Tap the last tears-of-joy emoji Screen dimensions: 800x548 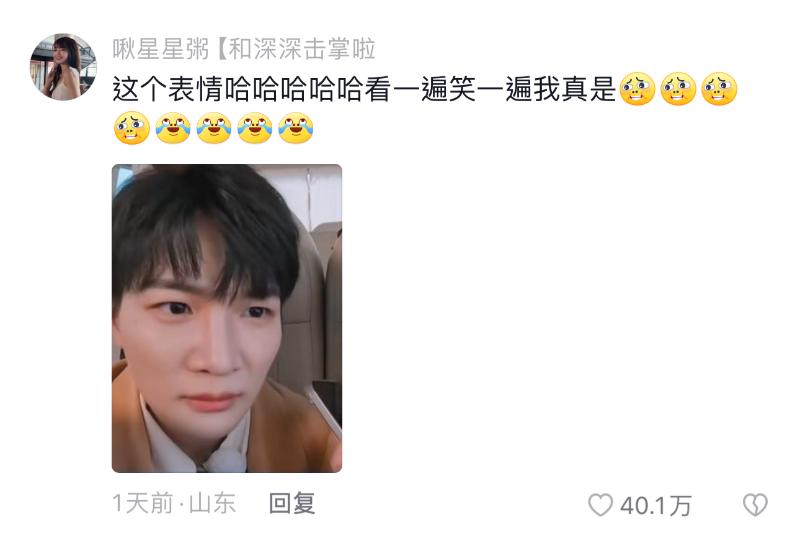(295, 128)
